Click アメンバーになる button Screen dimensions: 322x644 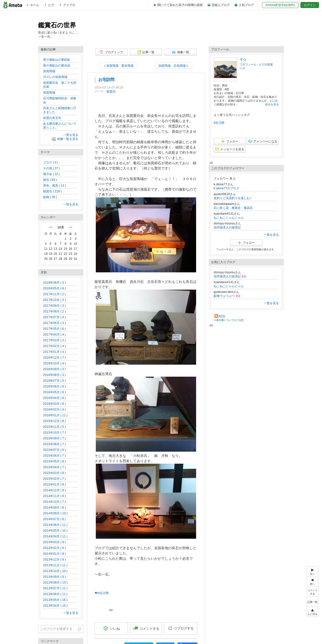tap(263, 141)
